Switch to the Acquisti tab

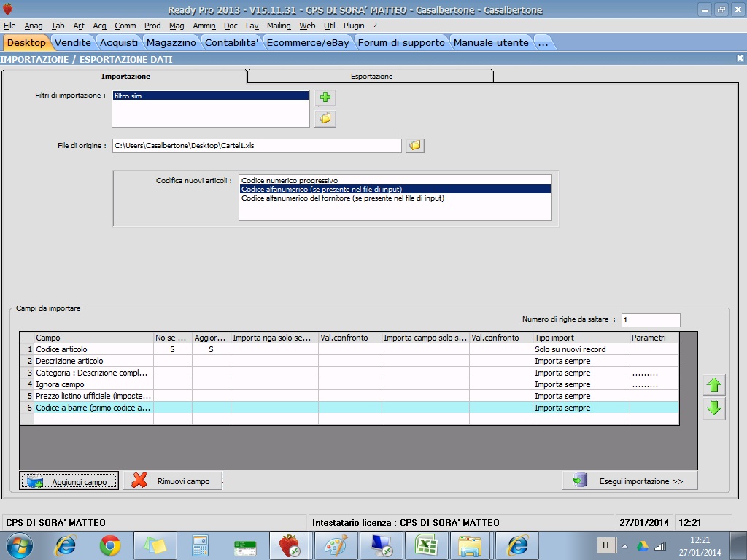[x=119, y=42]
